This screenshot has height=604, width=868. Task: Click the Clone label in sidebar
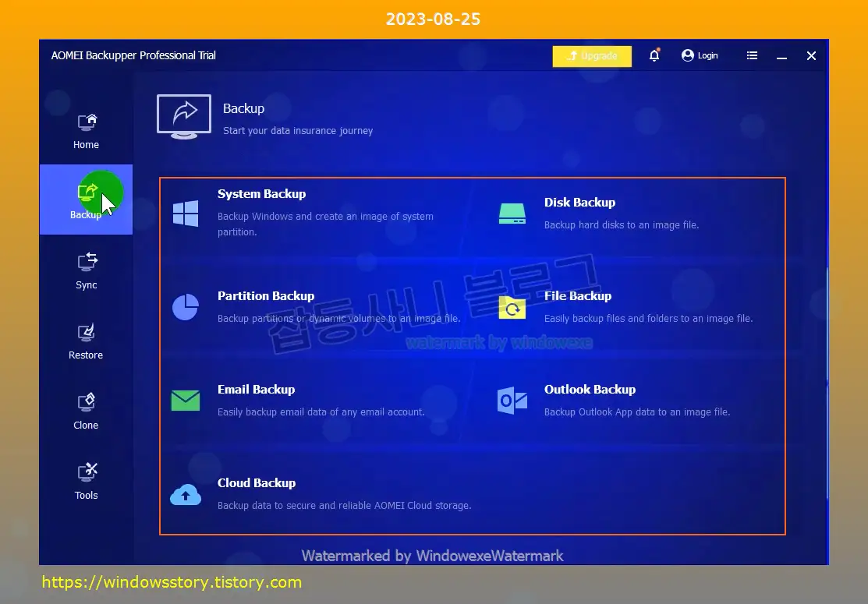pos(86,426)
